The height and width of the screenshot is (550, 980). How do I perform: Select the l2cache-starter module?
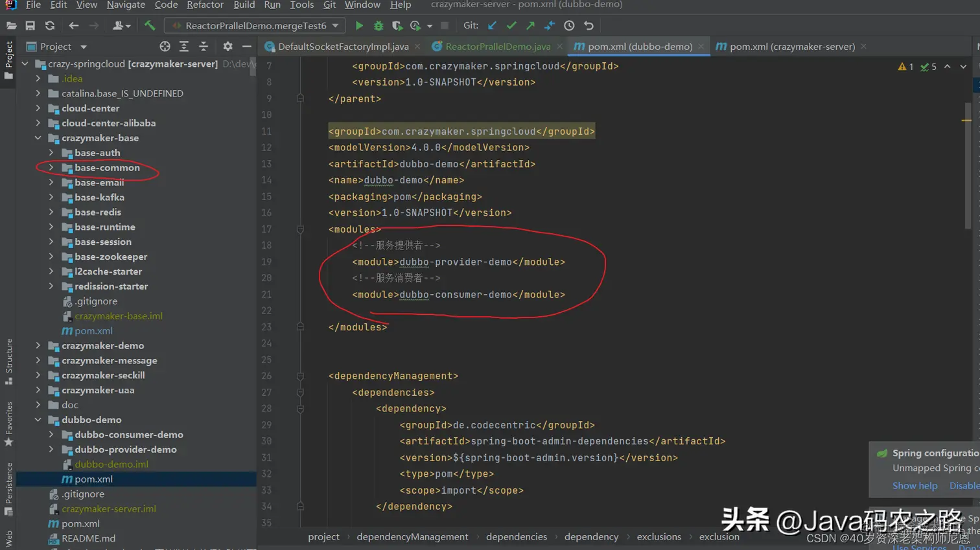click(108, 271)
